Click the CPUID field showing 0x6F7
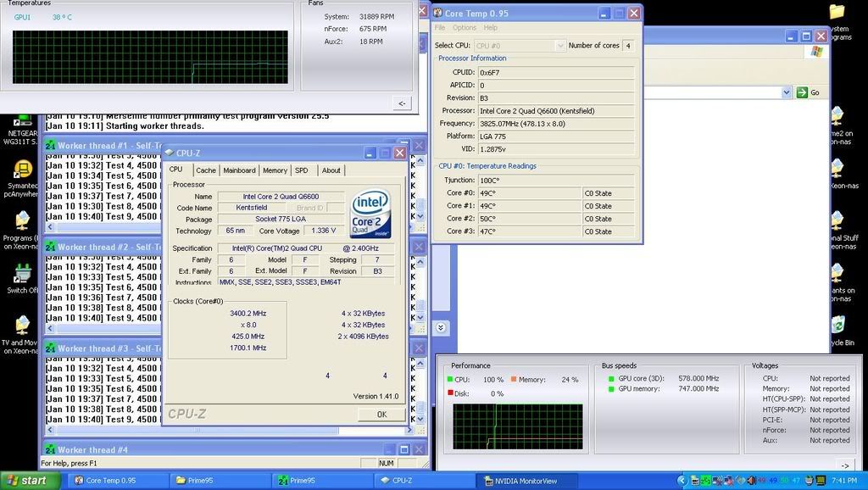 pyautogui.click(x=556, y=73)
